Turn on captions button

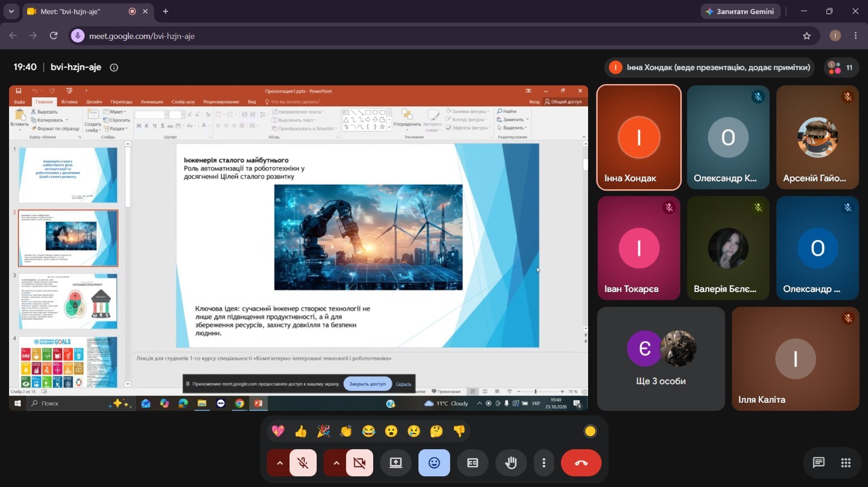(473, 463)
